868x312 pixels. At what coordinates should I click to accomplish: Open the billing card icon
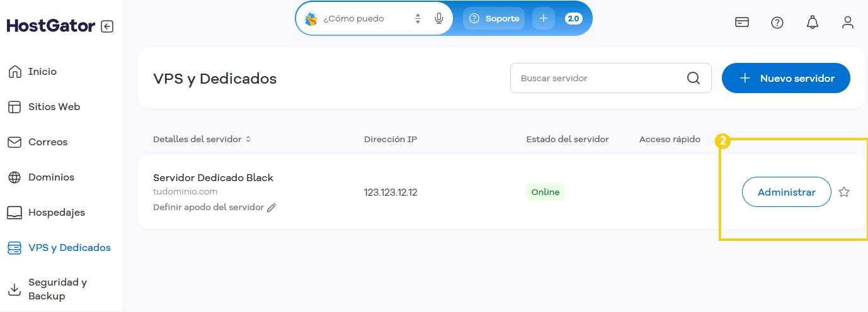tap(742, 23)
